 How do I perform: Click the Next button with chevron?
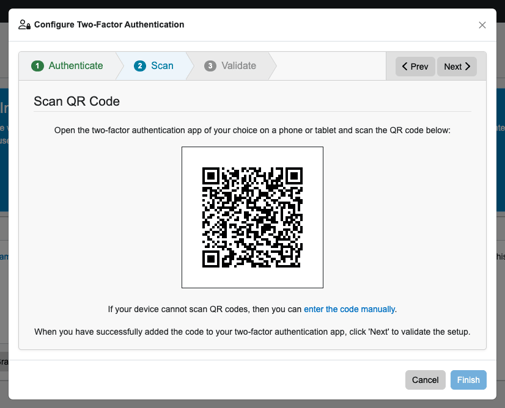(x=457, y=67)
